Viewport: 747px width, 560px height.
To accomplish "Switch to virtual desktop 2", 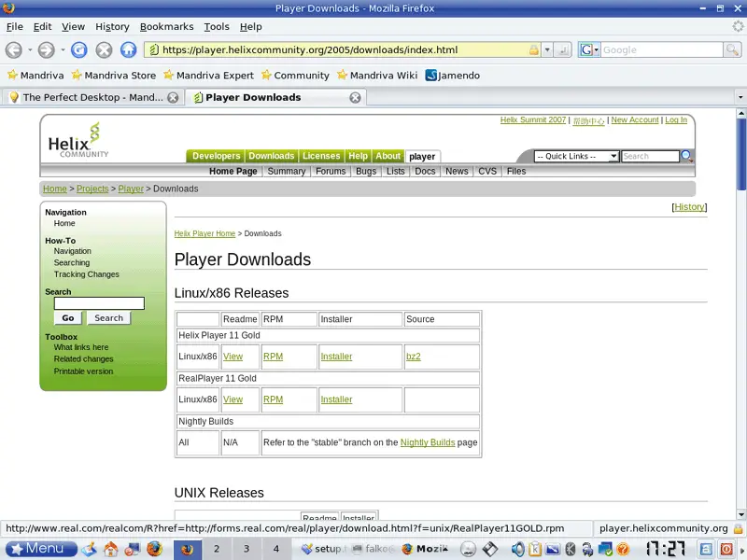I will pyautogui.click(x=217, y=549).
